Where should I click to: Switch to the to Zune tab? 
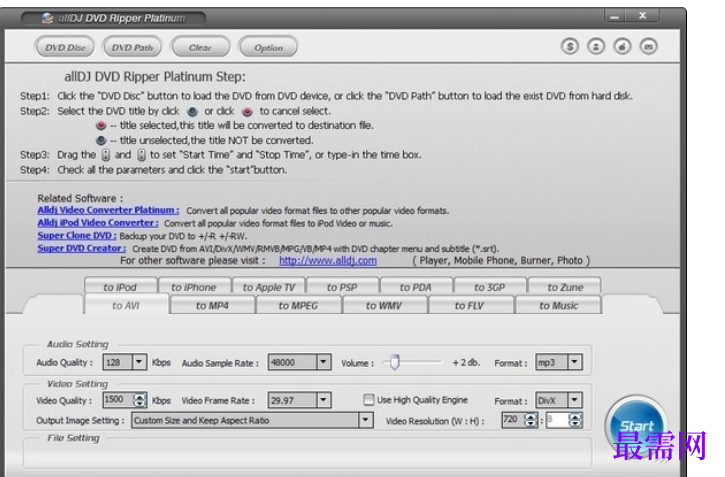click(565, 287)
